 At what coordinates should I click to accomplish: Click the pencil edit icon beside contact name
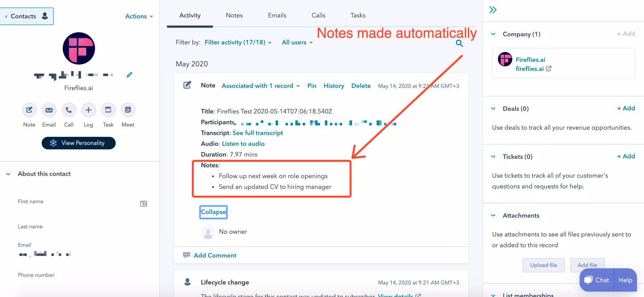point(129,75)
